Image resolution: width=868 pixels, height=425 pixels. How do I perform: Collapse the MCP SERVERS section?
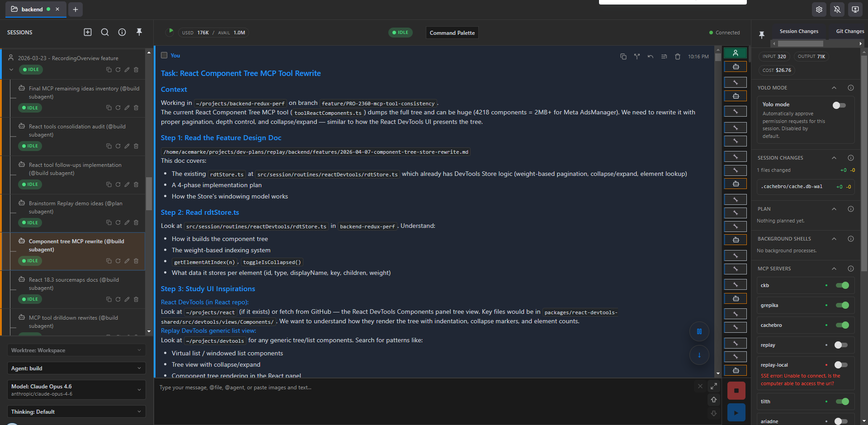(x=834, y=269)
